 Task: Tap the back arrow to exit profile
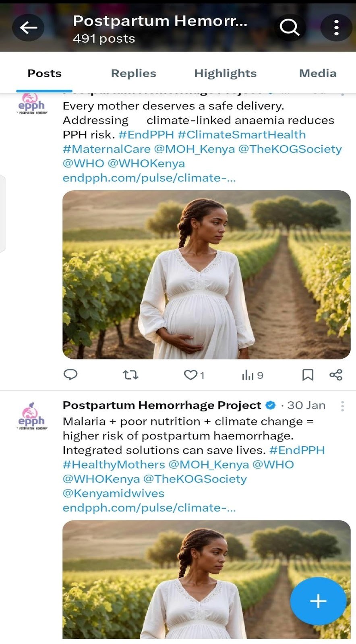[28, 27]
